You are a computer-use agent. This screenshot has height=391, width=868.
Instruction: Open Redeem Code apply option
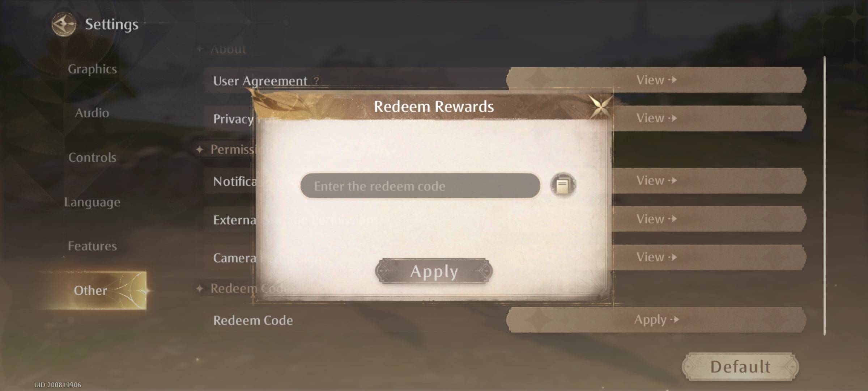click(x=655, y=320)
